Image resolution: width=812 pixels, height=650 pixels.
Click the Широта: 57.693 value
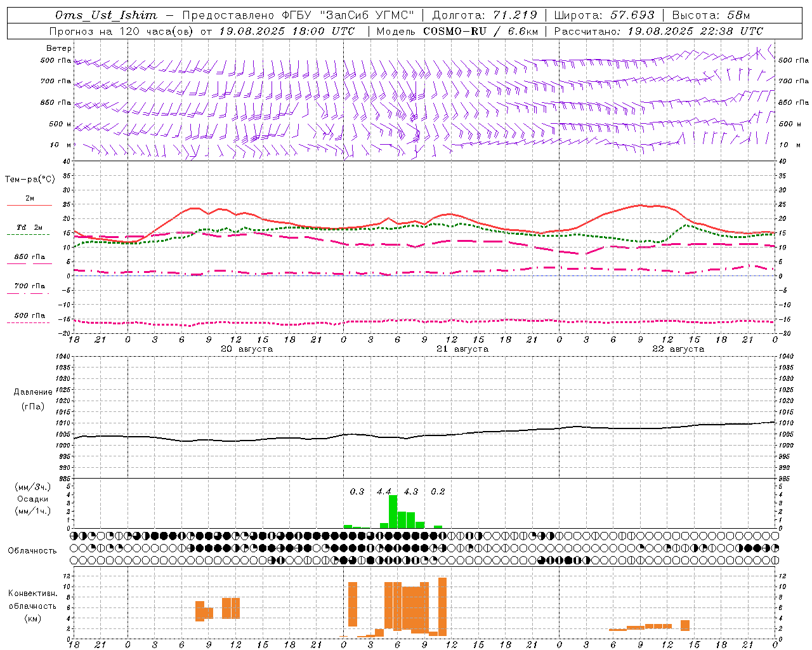coord(604,15)
